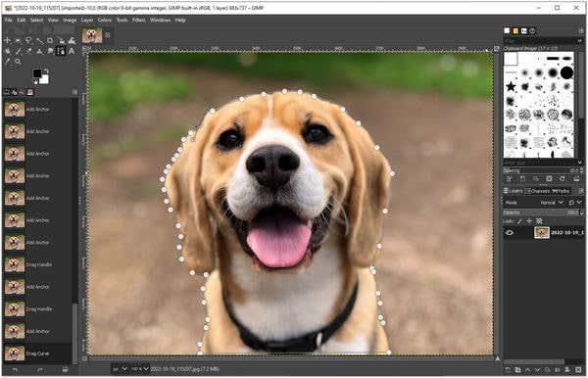Select the Paintbrush tool
The image size is (588, 378).
pyautogui.click(x=18, y=51)
